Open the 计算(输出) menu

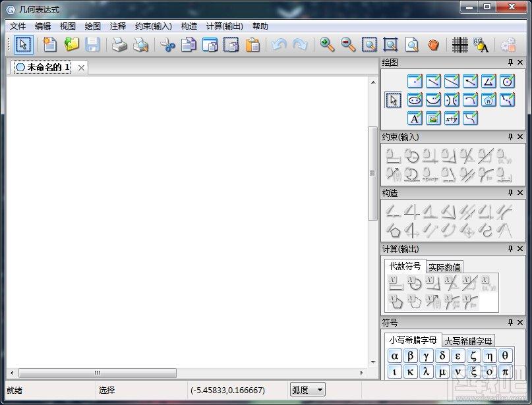click(225, 26)
